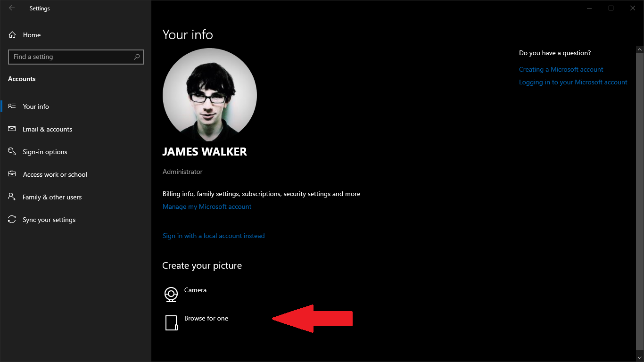
Task: Click the search magnifier icon
Action: pyautogui.click(x=137, y=57)
